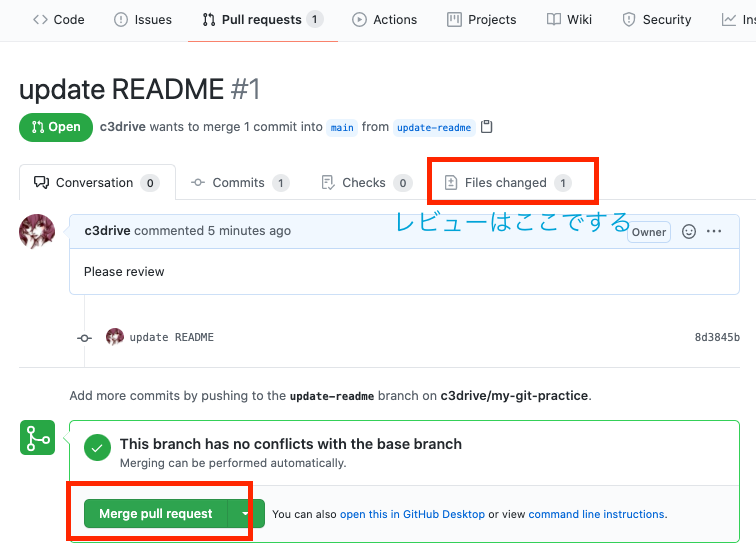Click the Wiki book icon

[554, 19]
